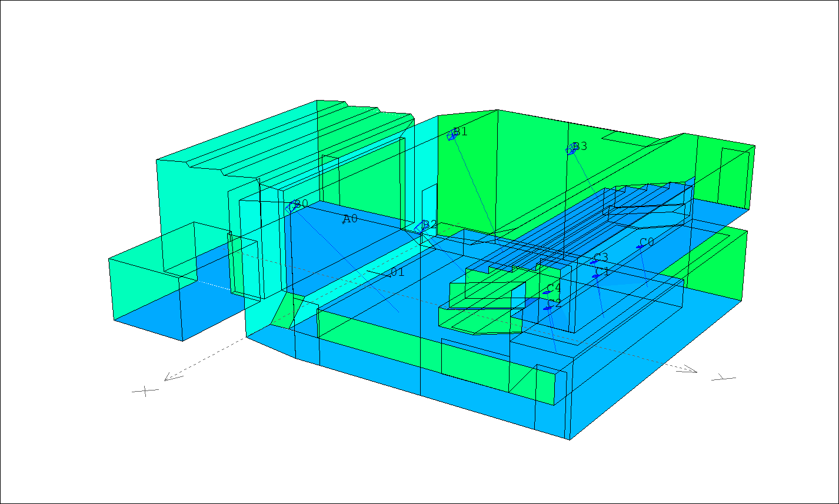Pick the C2 source marker
Screen dimensions: 839x504
[547, 308]
